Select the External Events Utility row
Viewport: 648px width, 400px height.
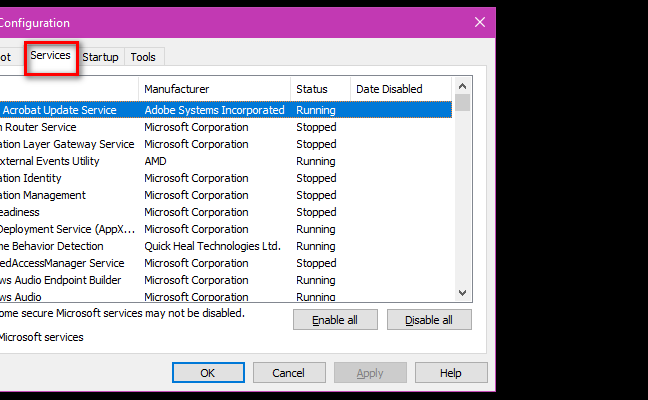[226, 161]
